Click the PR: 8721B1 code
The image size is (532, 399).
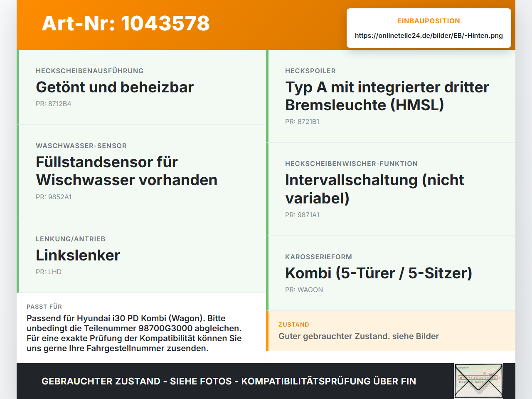point(302,121)
